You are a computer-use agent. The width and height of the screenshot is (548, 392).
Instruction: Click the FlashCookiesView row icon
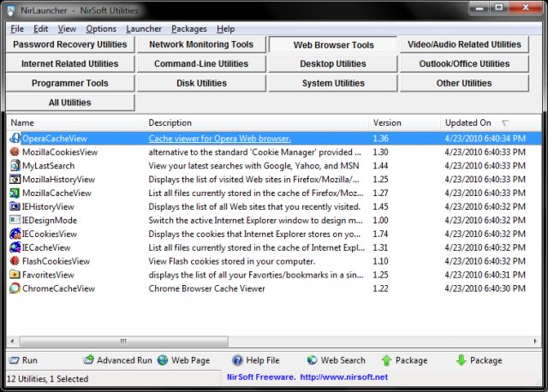pos(15,261)
